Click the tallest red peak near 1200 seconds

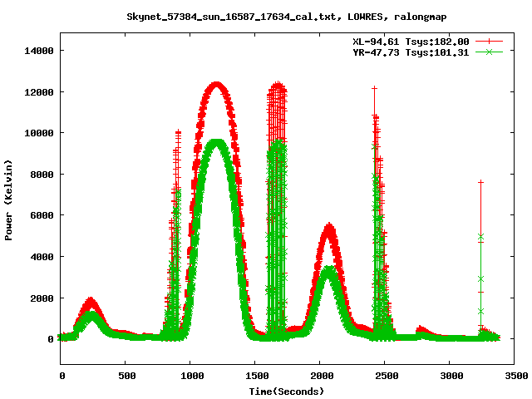(x=216, y=84)
